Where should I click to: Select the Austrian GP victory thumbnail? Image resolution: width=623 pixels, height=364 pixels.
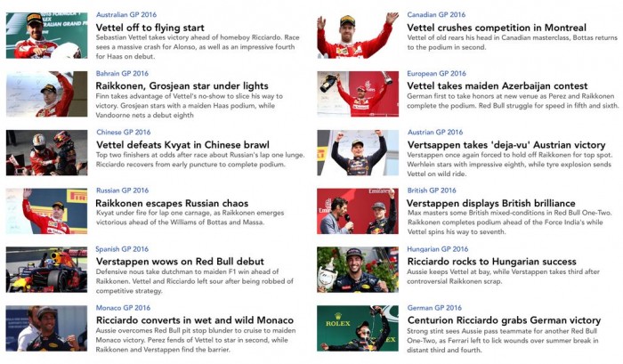point(358,152)
